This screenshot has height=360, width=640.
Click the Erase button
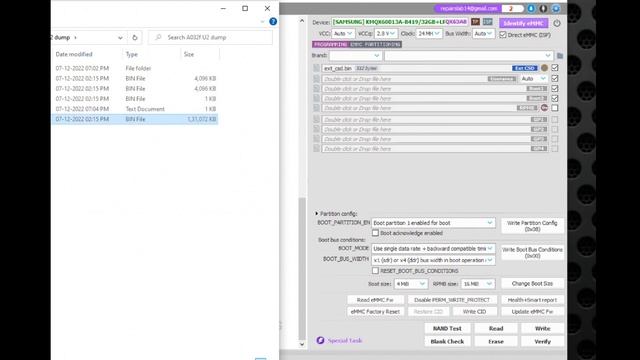[496, 341]
